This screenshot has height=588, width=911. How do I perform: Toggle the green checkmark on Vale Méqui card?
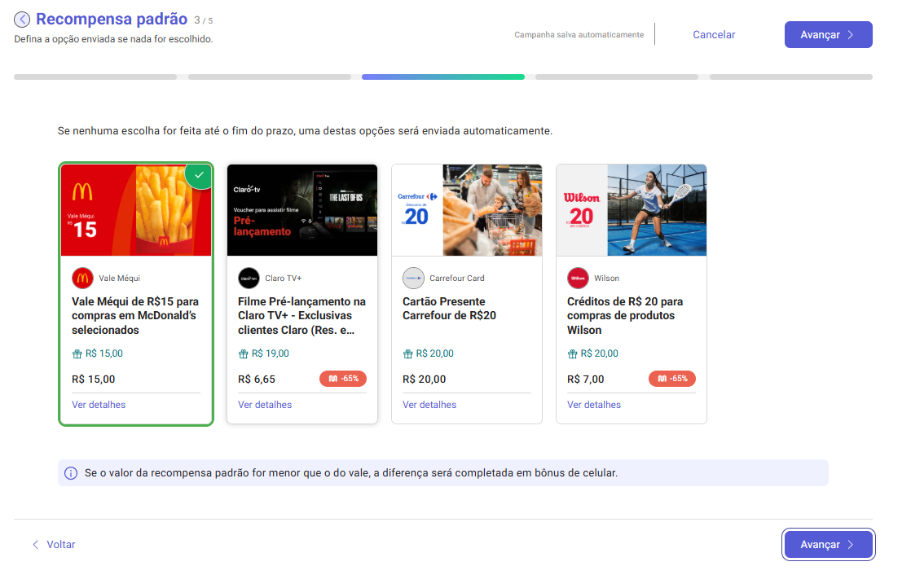[199, 175]
